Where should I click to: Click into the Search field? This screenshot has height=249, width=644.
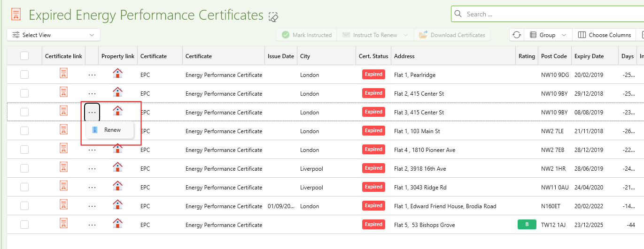coord(550,14)
